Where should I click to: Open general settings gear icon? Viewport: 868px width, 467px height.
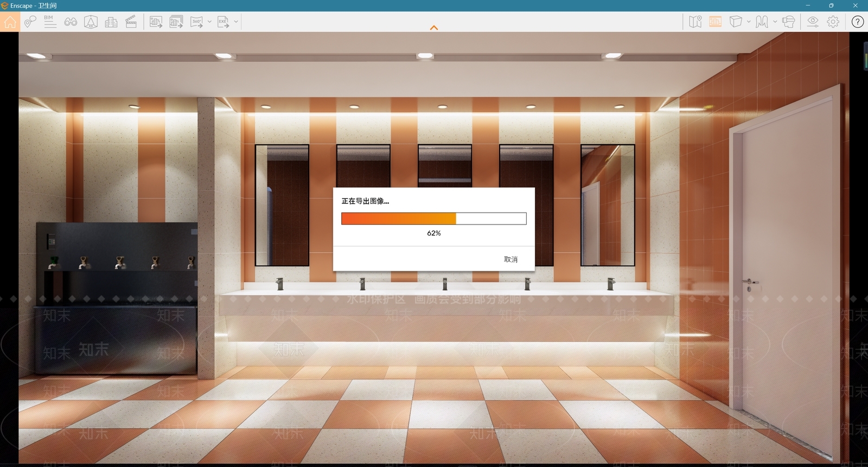point(833,22)
